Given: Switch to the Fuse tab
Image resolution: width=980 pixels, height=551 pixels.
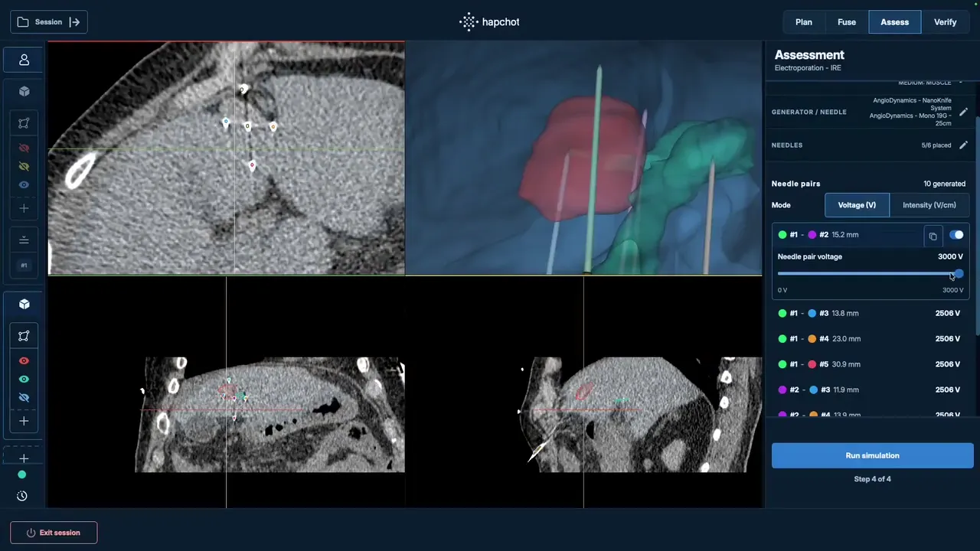Looking at the screenshot, I should (x=847, y=22).
